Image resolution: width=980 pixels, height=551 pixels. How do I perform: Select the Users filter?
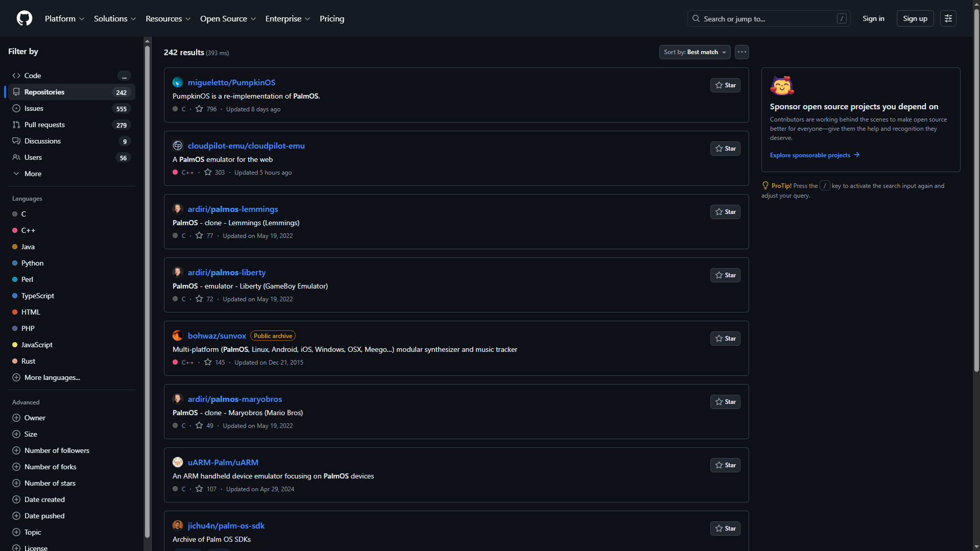71,157
